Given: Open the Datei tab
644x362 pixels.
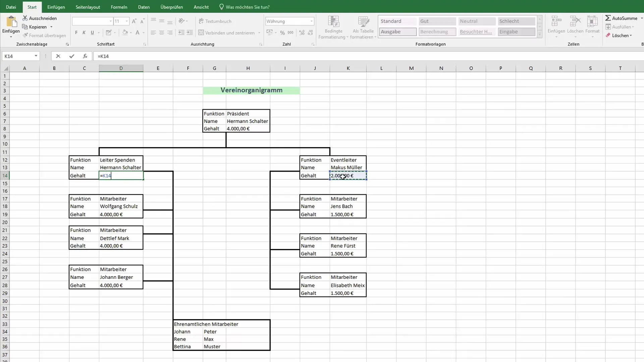Looking at the screenshot, I should 11,7.
